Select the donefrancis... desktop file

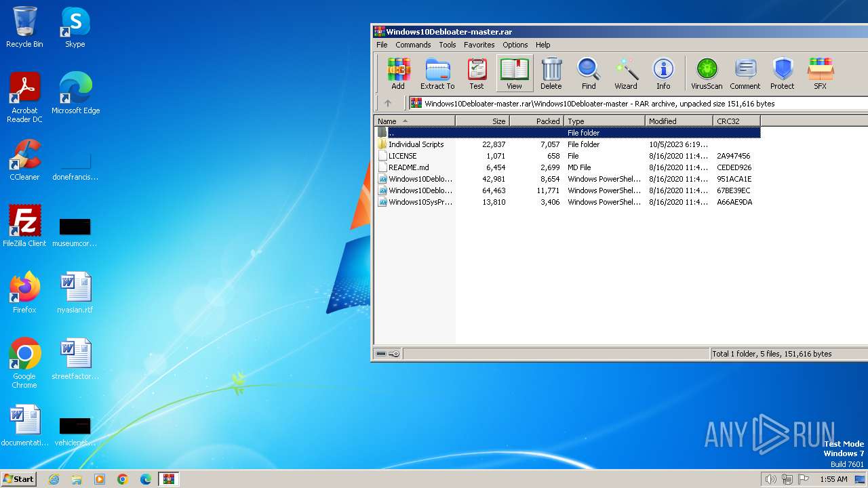(75, 166)
